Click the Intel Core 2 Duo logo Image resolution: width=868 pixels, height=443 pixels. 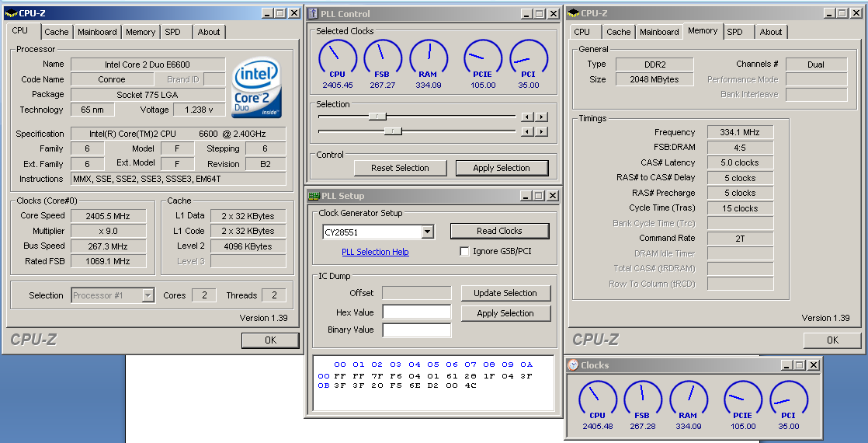point(257,87)
